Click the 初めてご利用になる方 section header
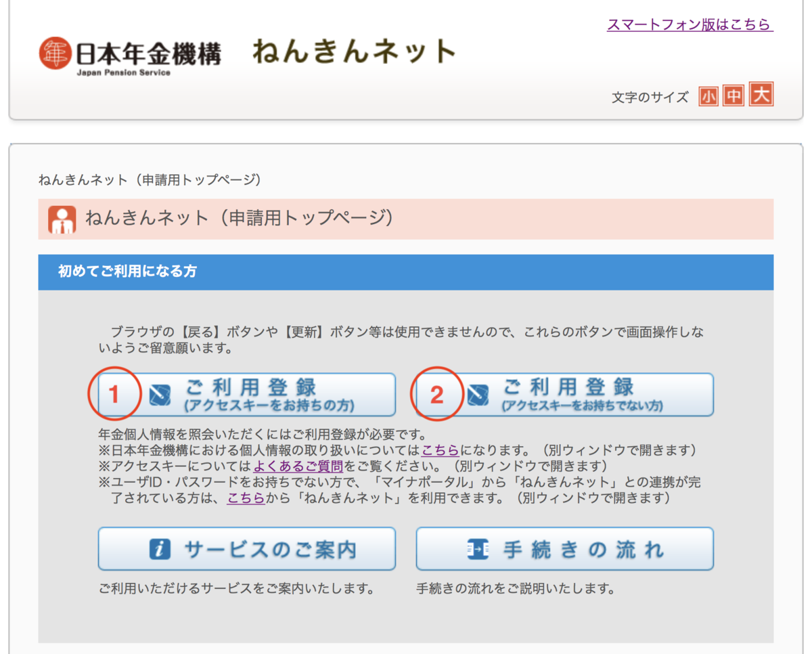Image resolution: width=812 pixels, height=654 pixels. tap(406, 272)
